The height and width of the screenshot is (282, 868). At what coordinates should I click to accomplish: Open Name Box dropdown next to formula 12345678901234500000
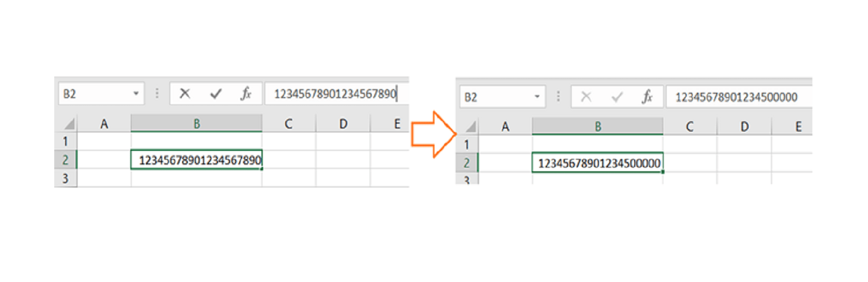pos(537,97)
